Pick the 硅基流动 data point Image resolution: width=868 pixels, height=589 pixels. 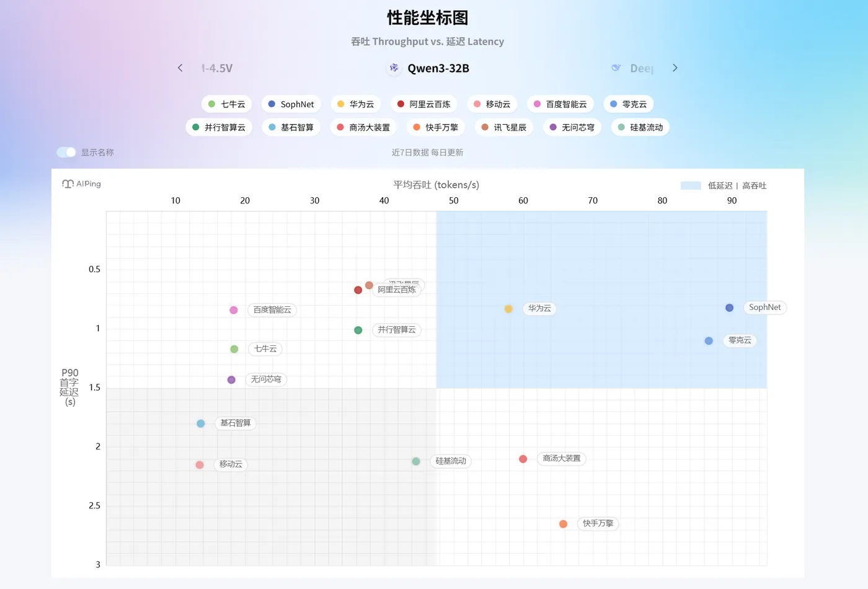(x=416, y=461)
